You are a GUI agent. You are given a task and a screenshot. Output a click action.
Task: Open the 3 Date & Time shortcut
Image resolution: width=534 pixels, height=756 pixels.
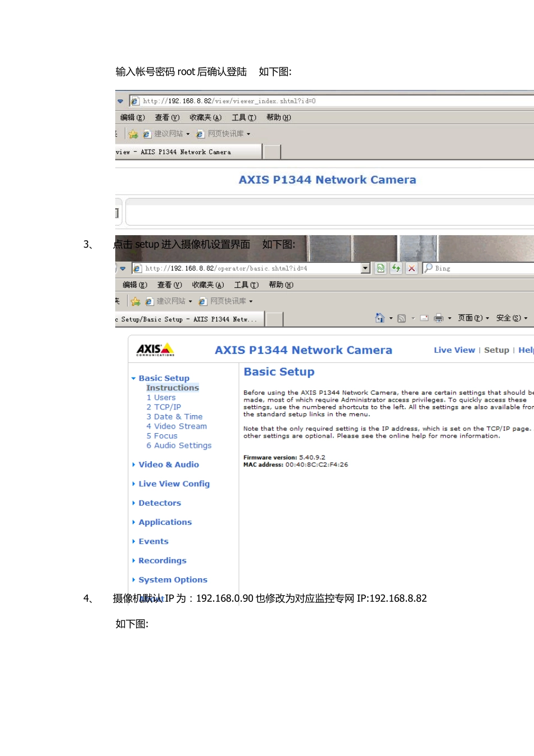tap(175, 417)
